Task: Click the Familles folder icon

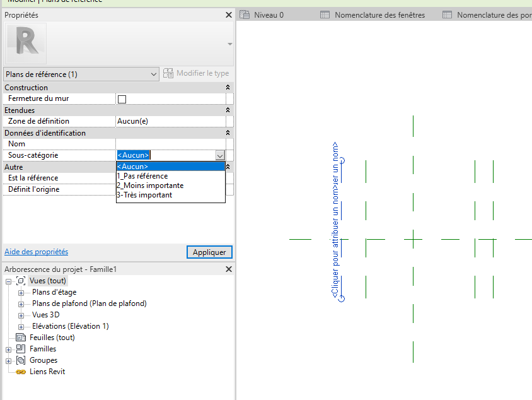Action: 21,349
